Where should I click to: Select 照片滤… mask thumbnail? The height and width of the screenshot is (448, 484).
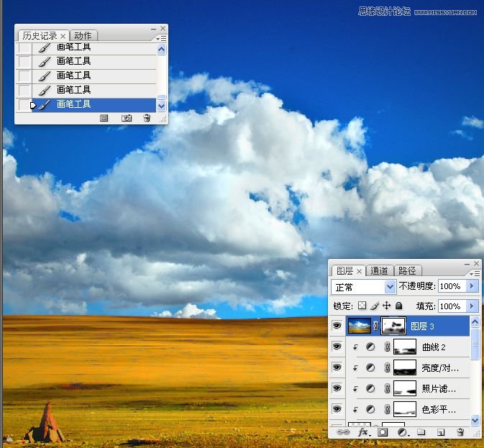[x=405, y=388]
